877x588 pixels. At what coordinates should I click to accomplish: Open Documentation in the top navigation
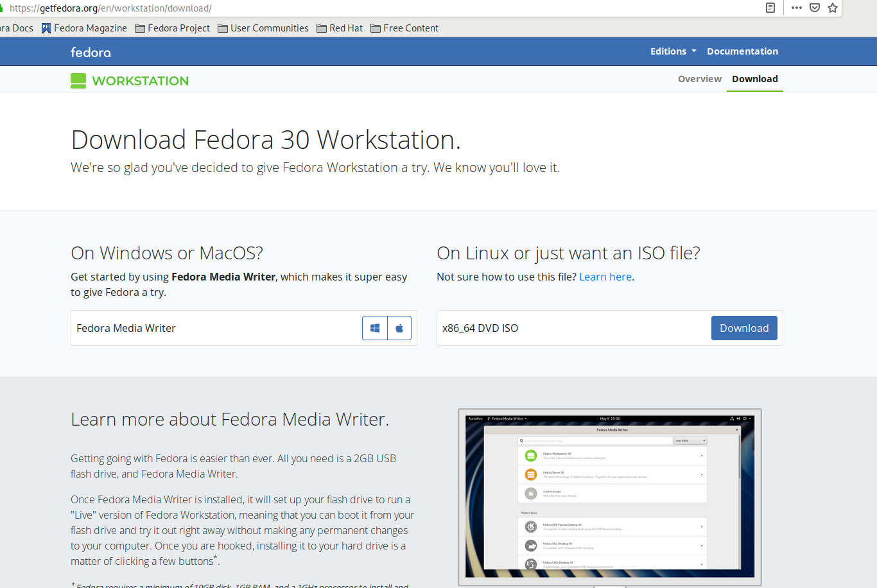[x=742, y=51]
